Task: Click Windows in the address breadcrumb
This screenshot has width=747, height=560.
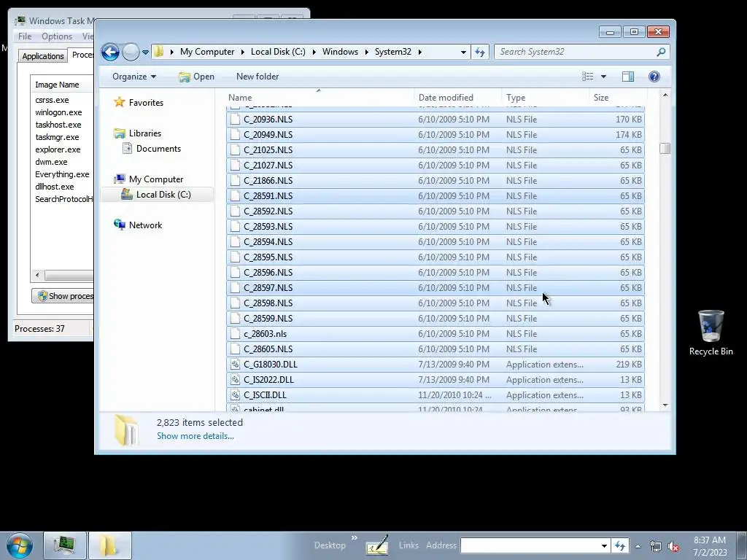Action: point(340,52)
